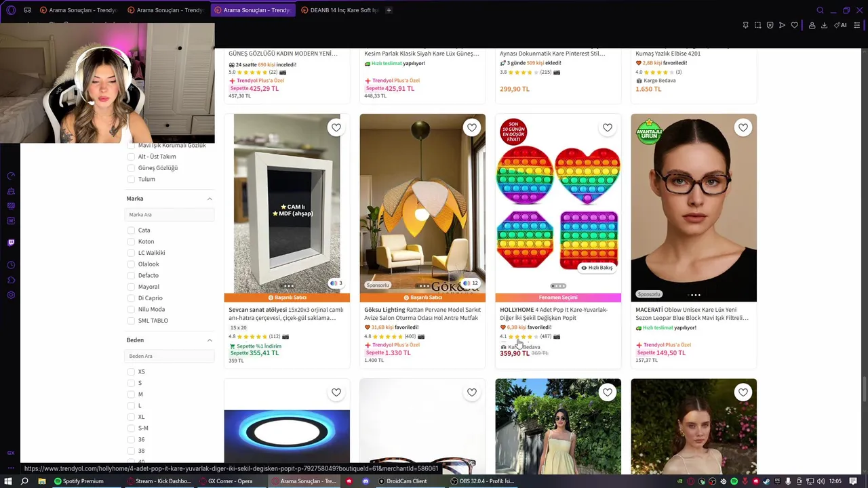Open Stream - Kick Dashboard taskbar window
The height and width of the screenshot is (488, 868).
click(x=159, y=481)
